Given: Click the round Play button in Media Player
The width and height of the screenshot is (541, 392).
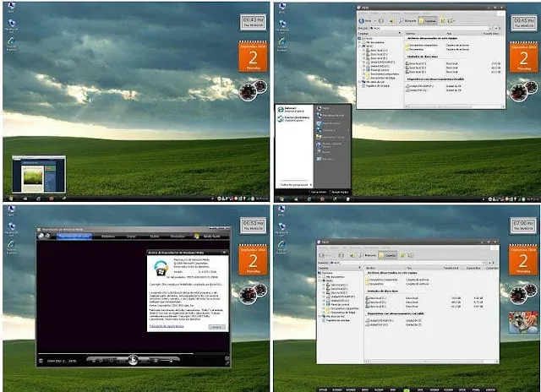Looking at the screenshot, I should (133, 360).
